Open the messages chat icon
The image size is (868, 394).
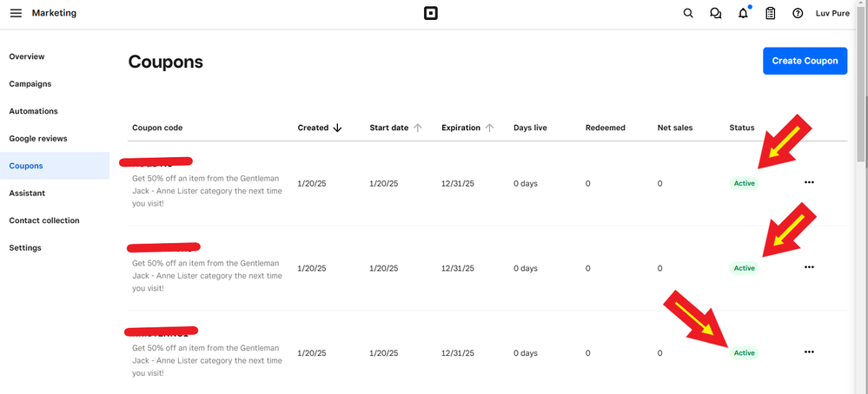tap(716, 13)
